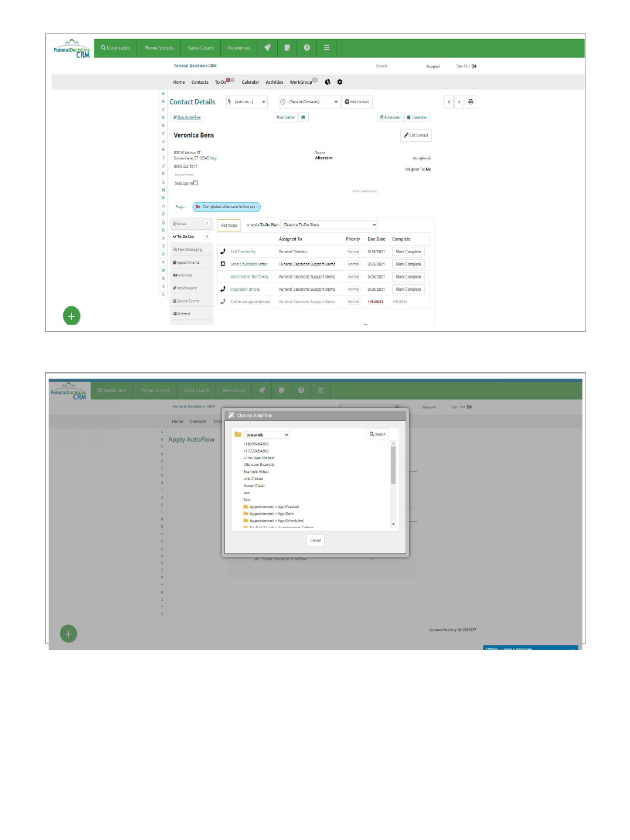Open the (Actions...) dropdown
The width and height of the screenshot is (630, 840).
click(247, 102)
